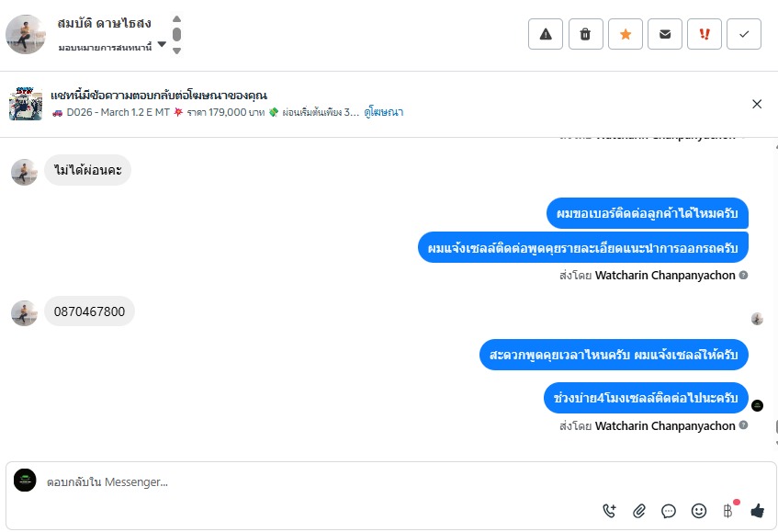Open the assign conversation dropdown arrow
This screenshot has width=778, height=532.
[162, 44]
